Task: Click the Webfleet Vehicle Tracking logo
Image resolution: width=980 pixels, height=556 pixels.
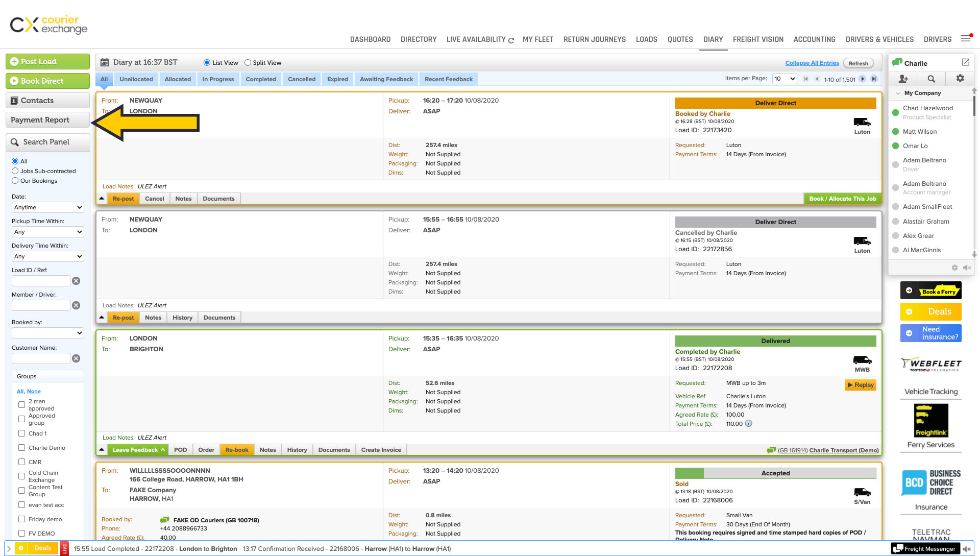Action: tap(931, 365)
